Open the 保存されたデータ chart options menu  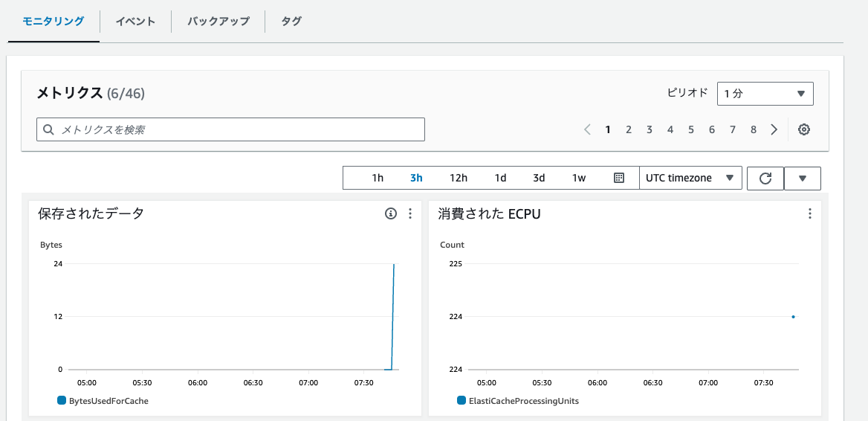(410, 213)
